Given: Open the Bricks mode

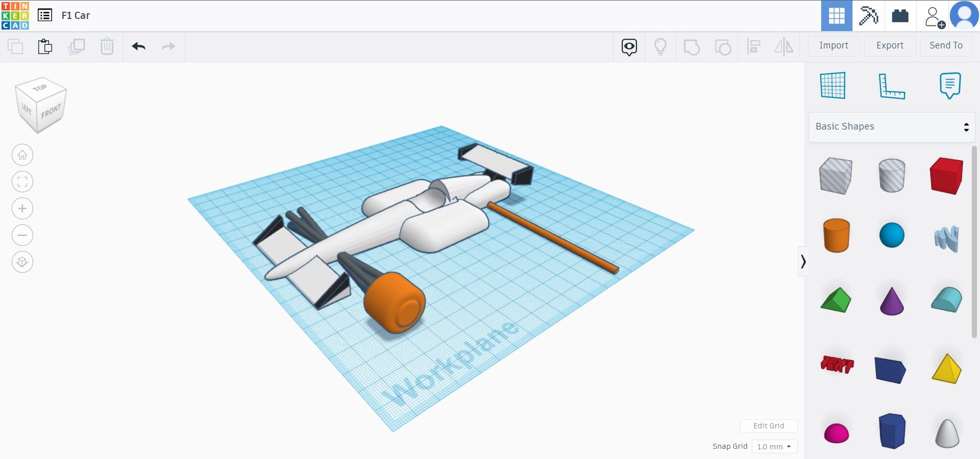Looking at the screenshot, I should tap(900, 16).
